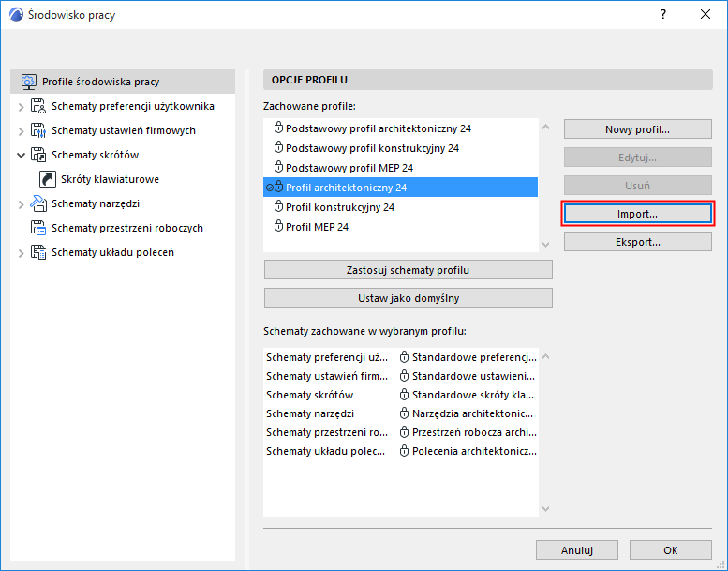
Task: Click lock icon next to Polecenia architektonicz...
Action: pos(405,451)
